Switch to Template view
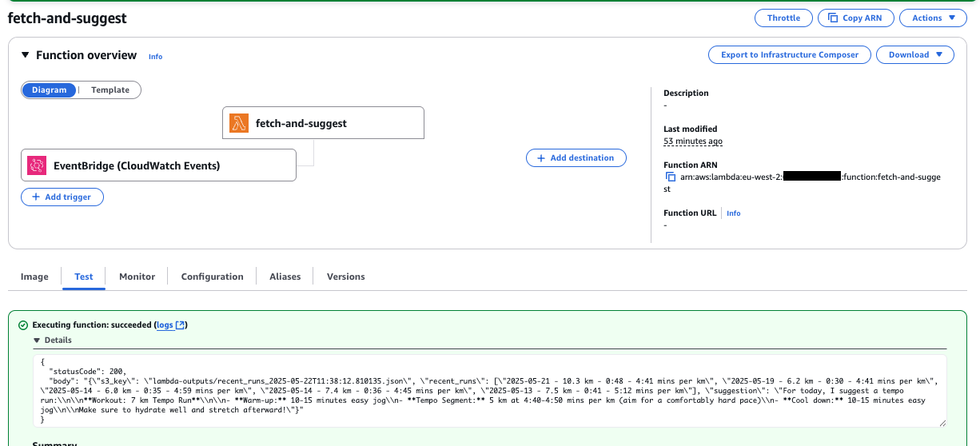 pyautogui.click(x=110, y=90)
